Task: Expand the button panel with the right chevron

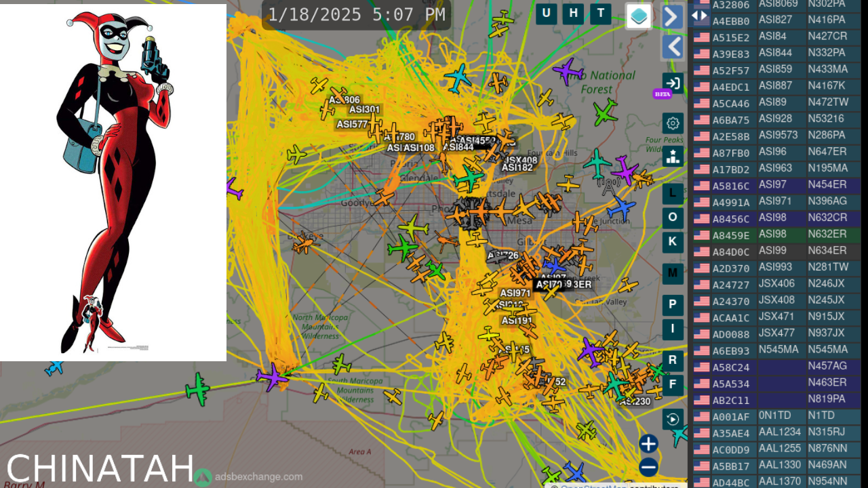Action: coord(672,16)
